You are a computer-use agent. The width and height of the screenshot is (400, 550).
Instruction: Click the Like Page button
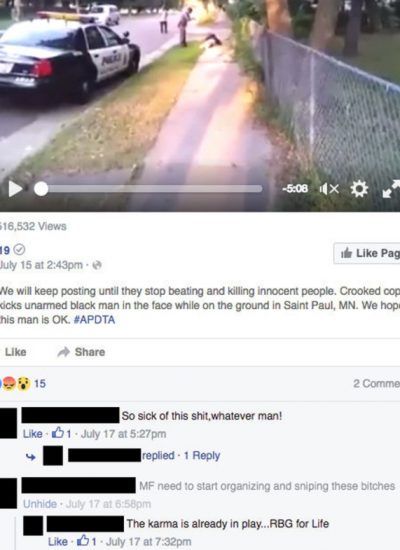click(x=367, y=253)
